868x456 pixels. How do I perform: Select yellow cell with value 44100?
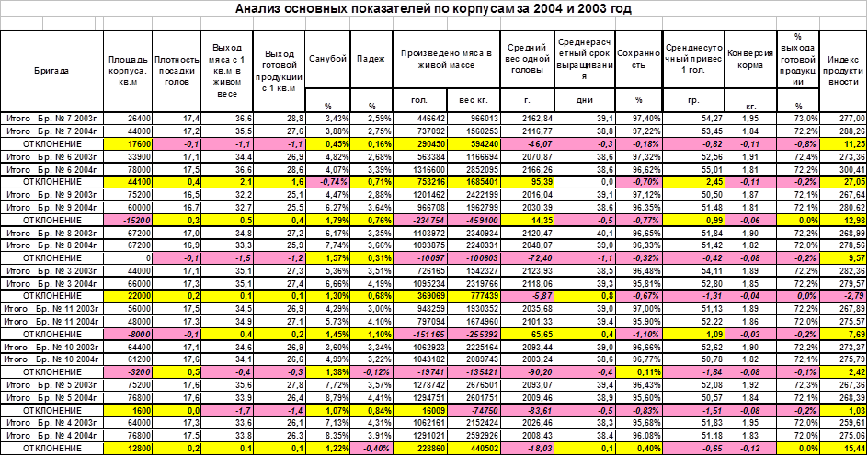click(127, 182)
